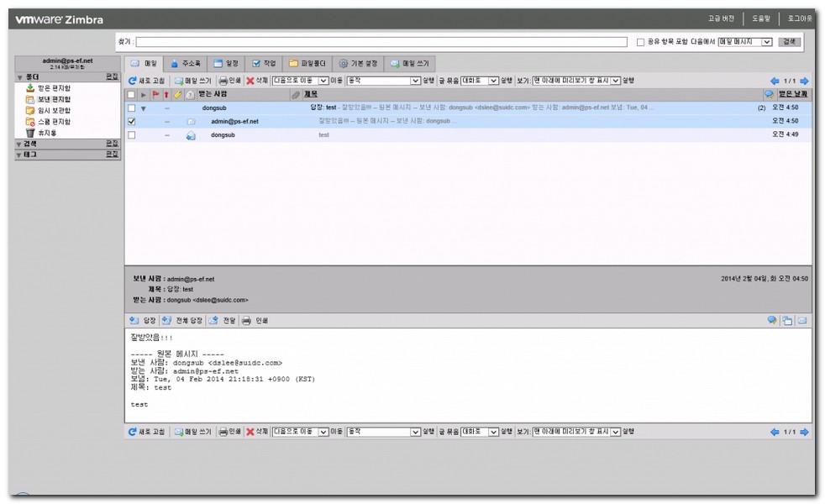Click the 스팸 편지함 spam folder icon

tap(30, 122)
